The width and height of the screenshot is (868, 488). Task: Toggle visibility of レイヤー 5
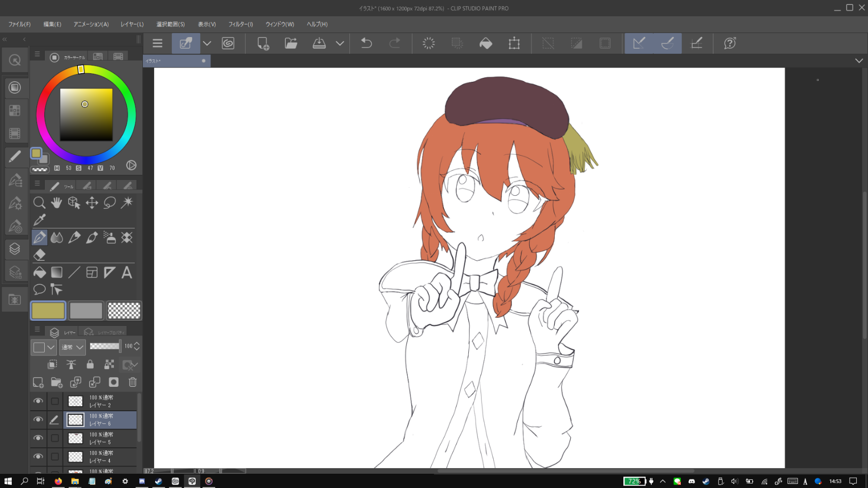click(38, 438)
